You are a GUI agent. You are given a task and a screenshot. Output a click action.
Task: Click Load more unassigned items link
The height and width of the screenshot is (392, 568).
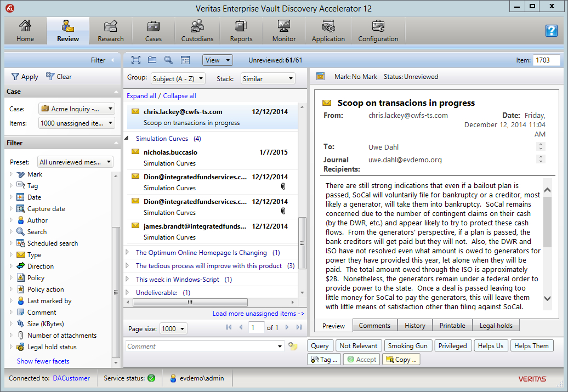pos(258,314)
